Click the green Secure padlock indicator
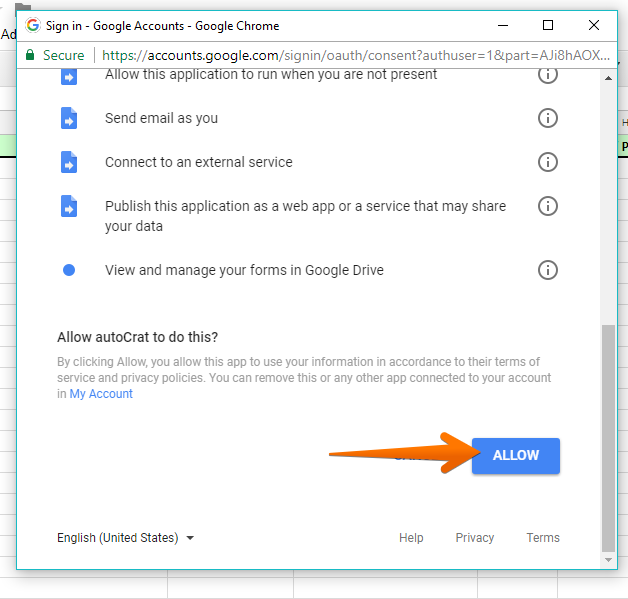Screen dimensions: 628x599 click(55, 56)
